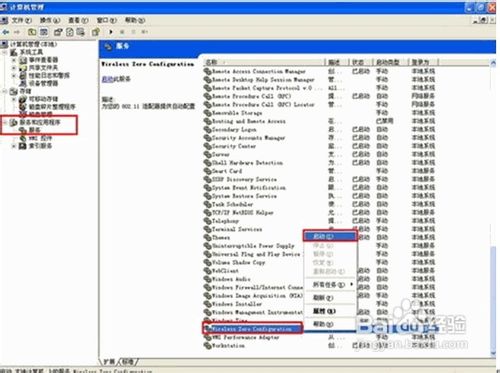
Task: Click the 索引服务 tree icon
Action: [23, 146]
